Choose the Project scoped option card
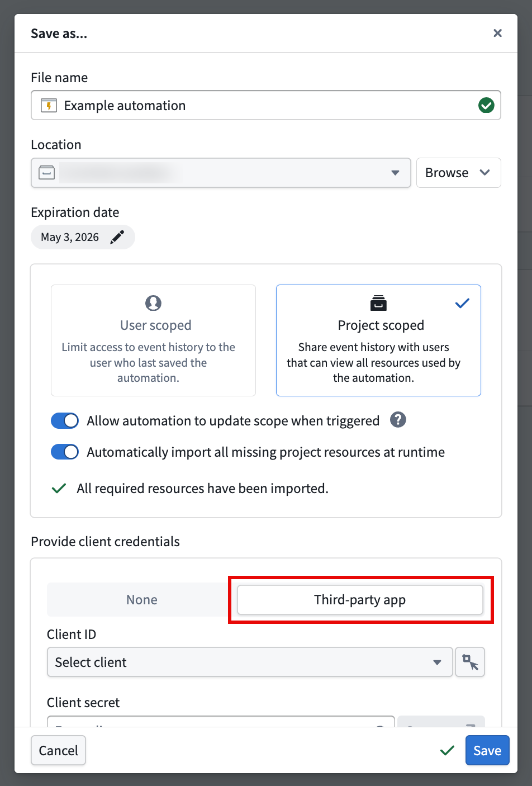532x786 pixels. click(378, 340)
